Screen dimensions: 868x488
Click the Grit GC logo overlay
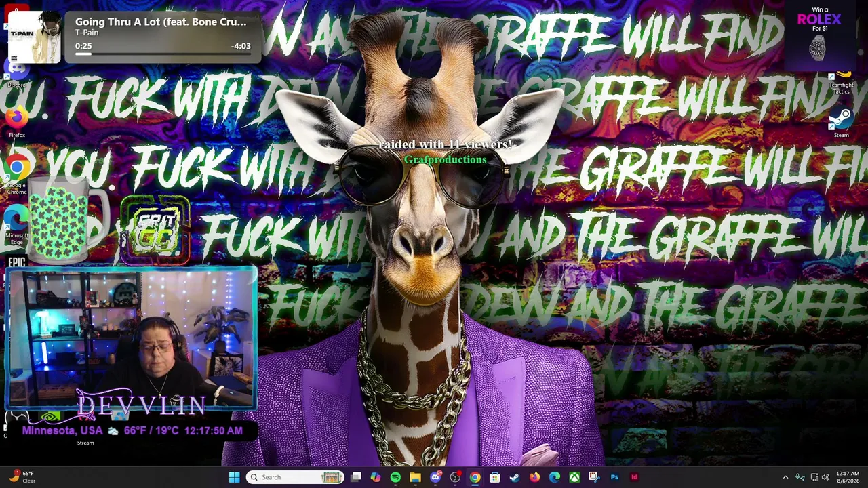point(155,230)
